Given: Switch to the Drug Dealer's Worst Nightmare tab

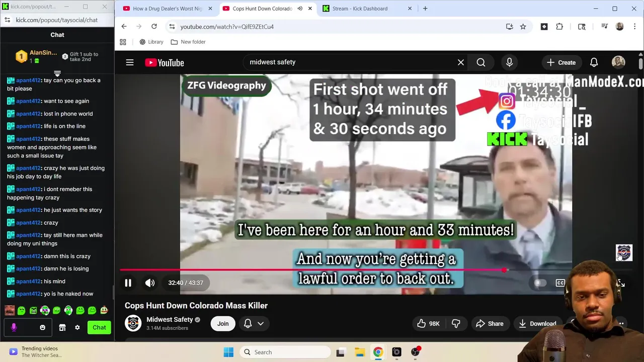Looking at the screenshot, I should [x=167, y=9].
